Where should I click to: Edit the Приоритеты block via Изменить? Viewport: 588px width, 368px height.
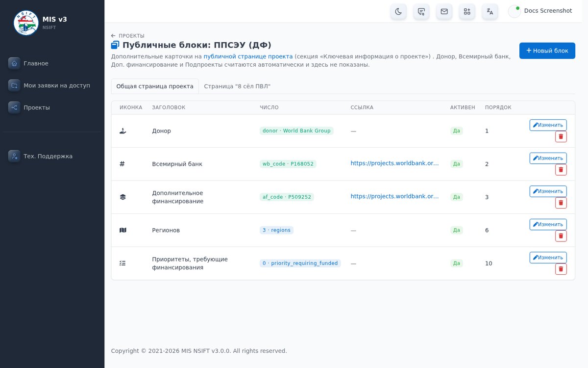[x=548, y=258]
